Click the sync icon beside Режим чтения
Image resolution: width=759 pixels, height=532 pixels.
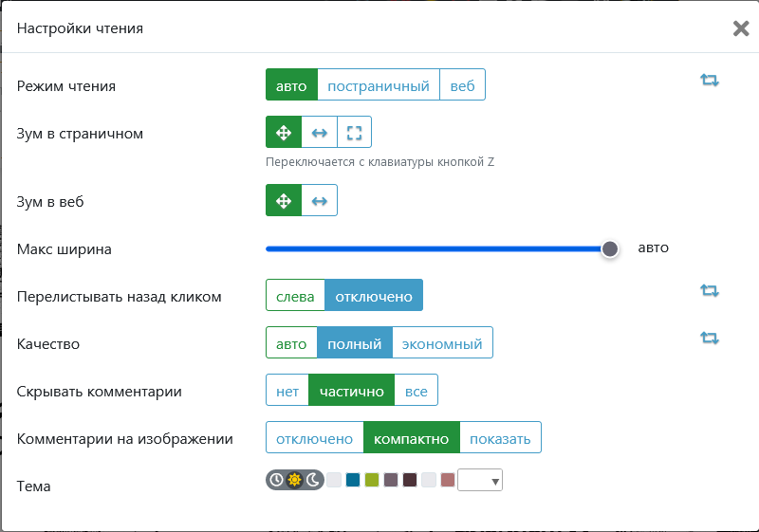click(x=710, y=81)
